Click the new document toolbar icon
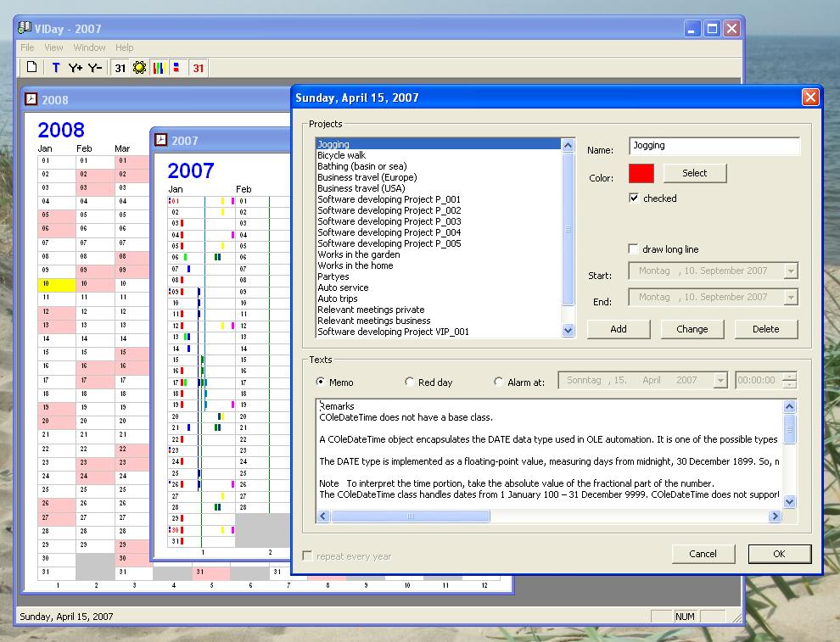Image resolution: width=840 pixels, height=642 pixels. (x=31, y=68)
